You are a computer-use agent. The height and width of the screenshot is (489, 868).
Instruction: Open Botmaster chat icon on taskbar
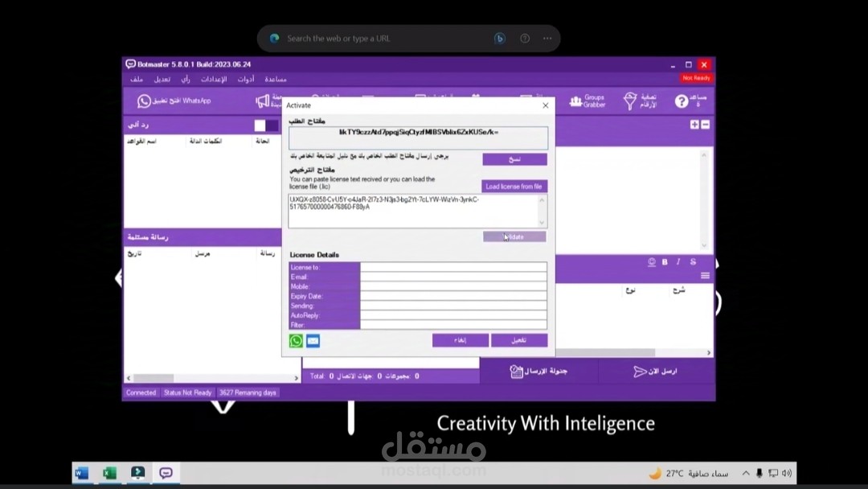pyautogui.click(x=166, y=473)
